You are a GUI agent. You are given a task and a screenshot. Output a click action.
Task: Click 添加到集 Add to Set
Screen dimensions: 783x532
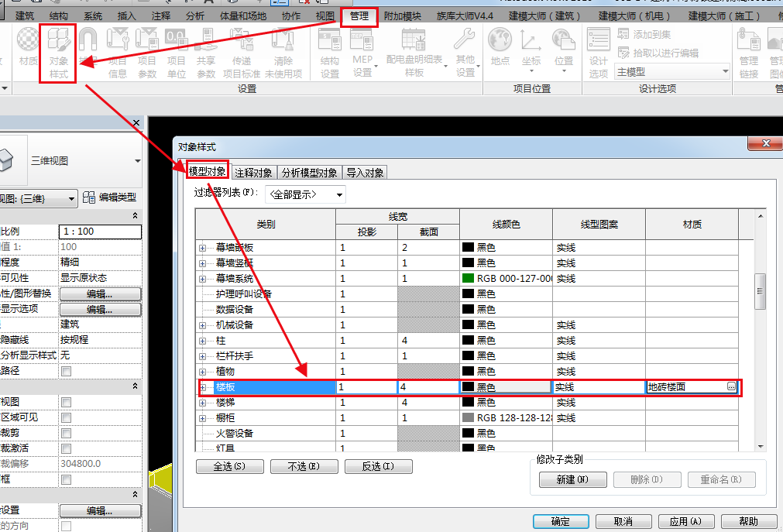coord(644,35)
